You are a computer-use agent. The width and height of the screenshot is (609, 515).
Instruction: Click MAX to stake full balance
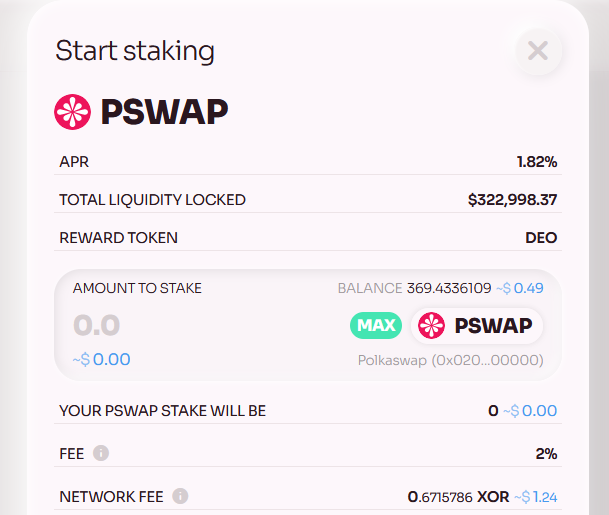coord(376,325)
